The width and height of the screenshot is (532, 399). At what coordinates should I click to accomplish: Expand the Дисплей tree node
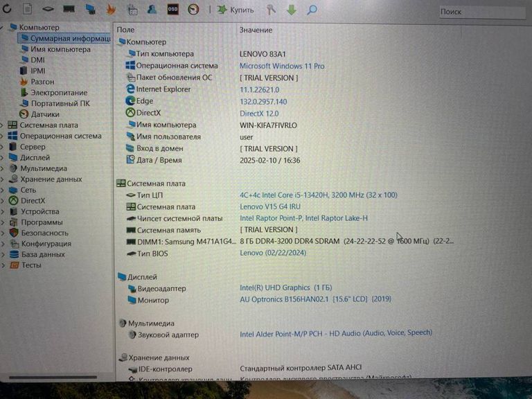click(2, 158)
